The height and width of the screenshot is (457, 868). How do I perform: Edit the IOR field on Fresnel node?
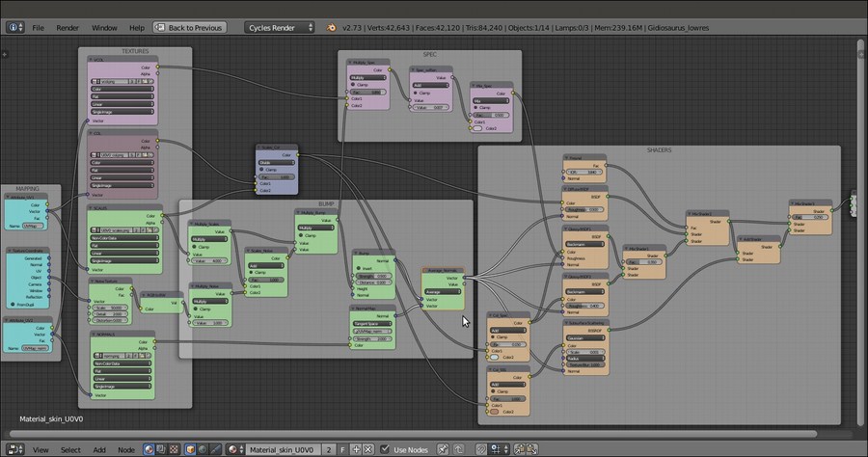click(584, 172)
